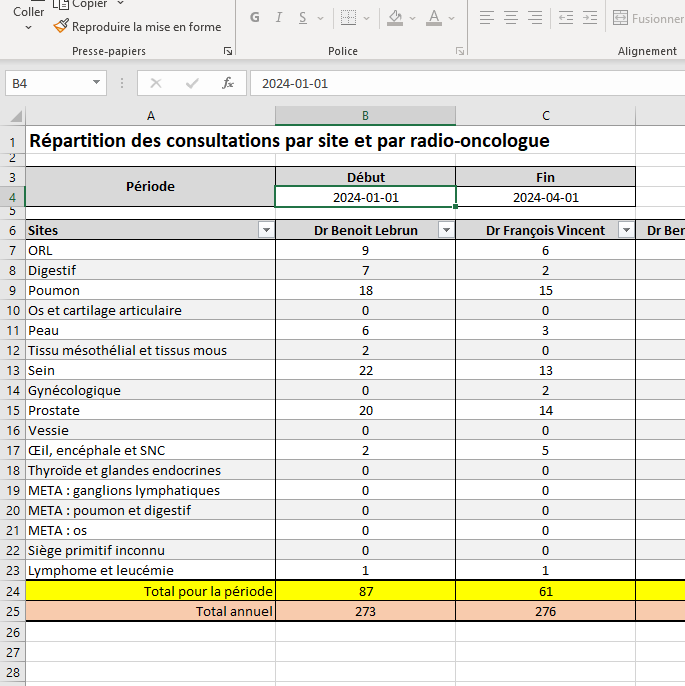Open fill color dropdown arrow
The height and width of the screenshot is (686, 685).
[x=412, y=18]
